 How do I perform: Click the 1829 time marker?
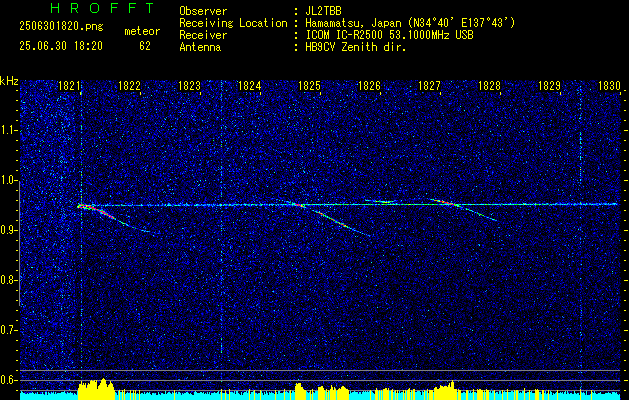[x=549, y=86]
